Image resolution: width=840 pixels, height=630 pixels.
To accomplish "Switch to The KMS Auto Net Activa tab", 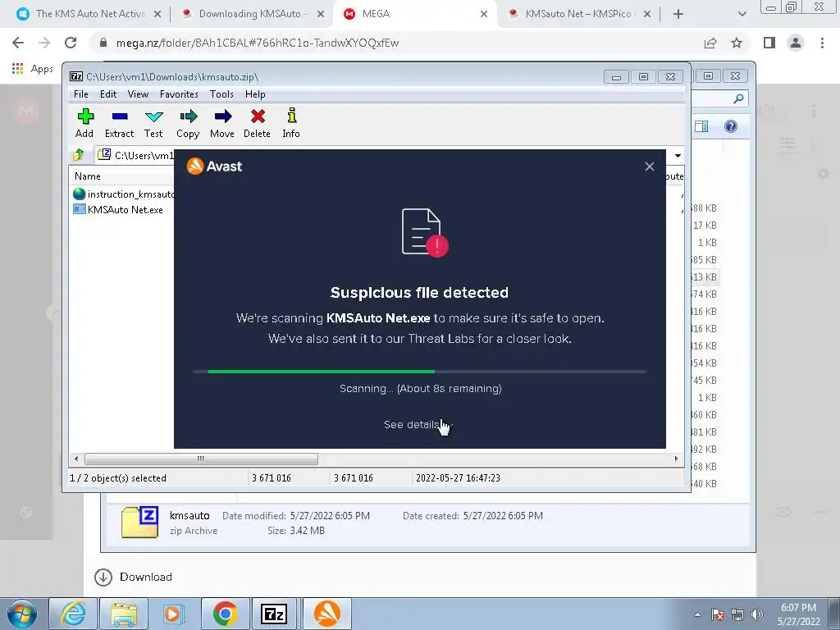I will click(x=89, y=14).
